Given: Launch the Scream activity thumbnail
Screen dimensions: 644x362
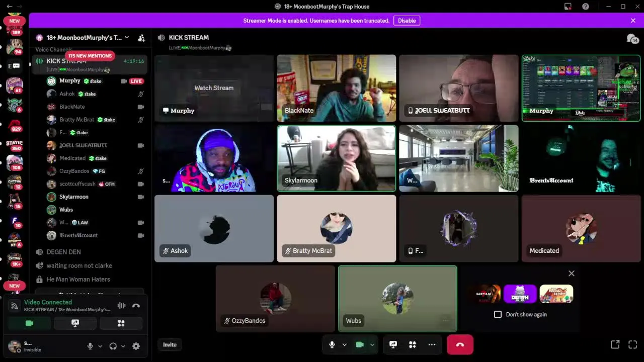Looking at the screenshot, I should coord(485,294).
